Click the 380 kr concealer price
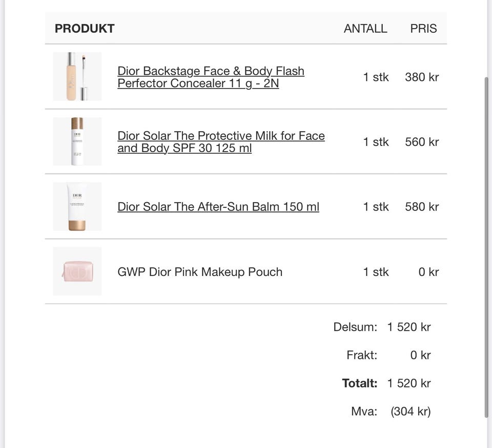492x448 pixels. [422, 77]
